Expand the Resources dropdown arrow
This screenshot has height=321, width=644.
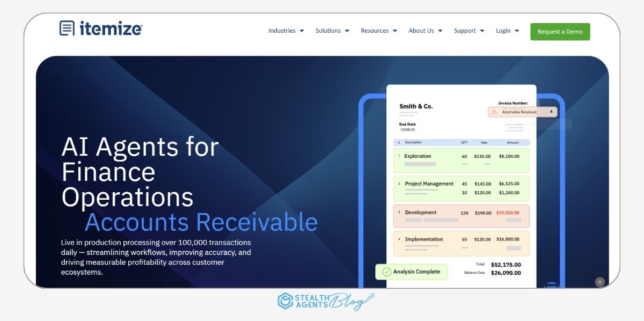click(395, 31)
